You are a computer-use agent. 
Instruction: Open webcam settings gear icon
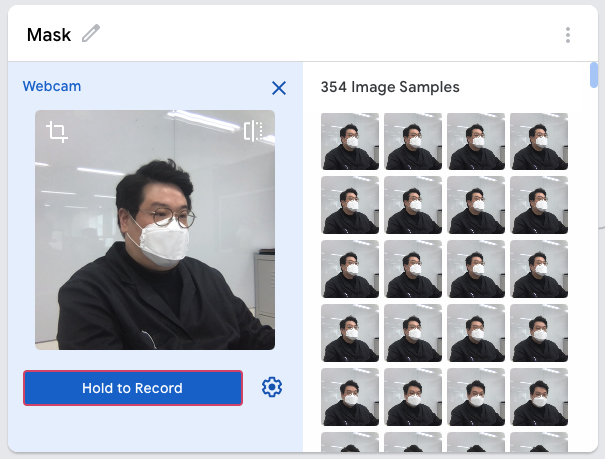[x=272, y=387]
